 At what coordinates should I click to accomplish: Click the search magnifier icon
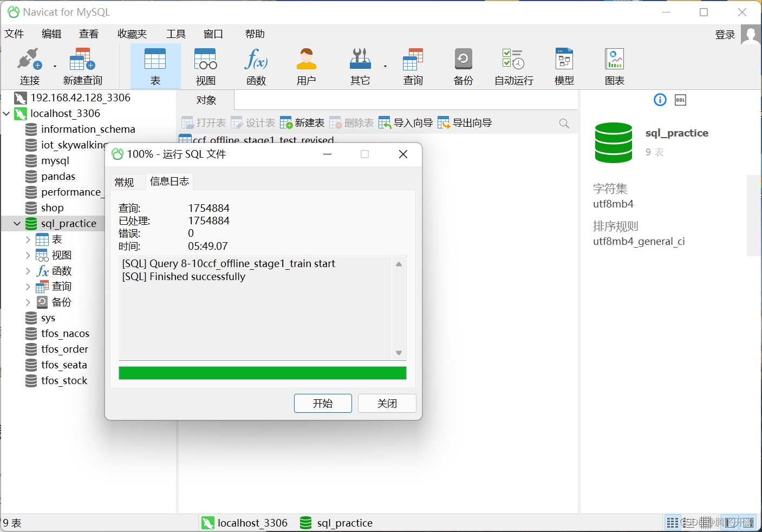click(564, 124)
